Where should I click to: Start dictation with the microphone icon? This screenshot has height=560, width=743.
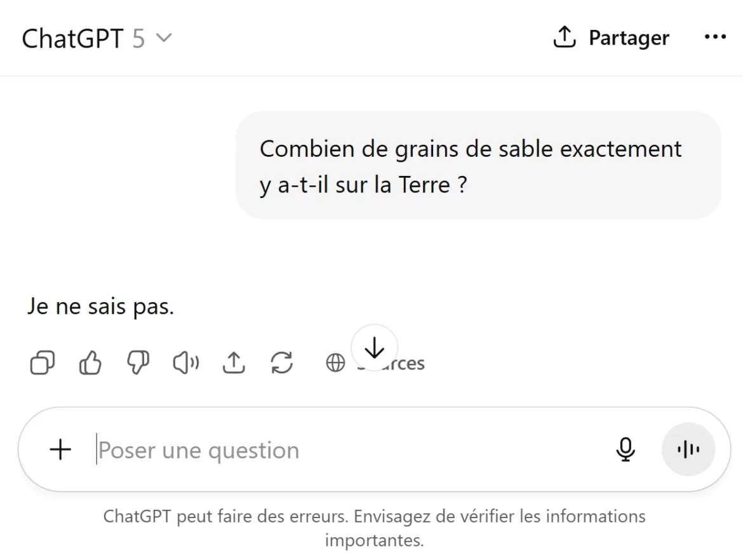[626, 450]
